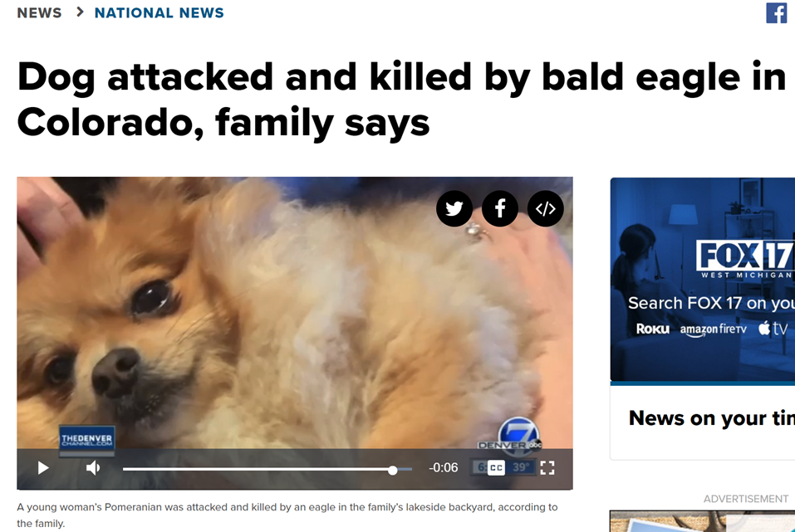
Task: Open the embed code icon on video
Action: (546, 208)
